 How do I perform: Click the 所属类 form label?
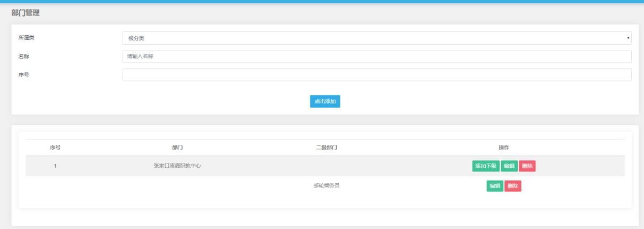click(27, 38)
